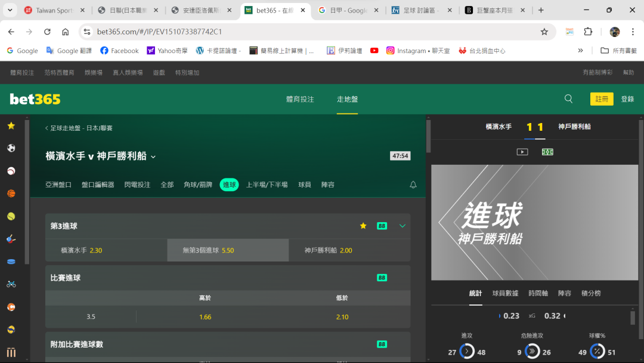Screen dimensions: 644x363
Task: Click the 註冊 register button
Action: pos(602,99)
